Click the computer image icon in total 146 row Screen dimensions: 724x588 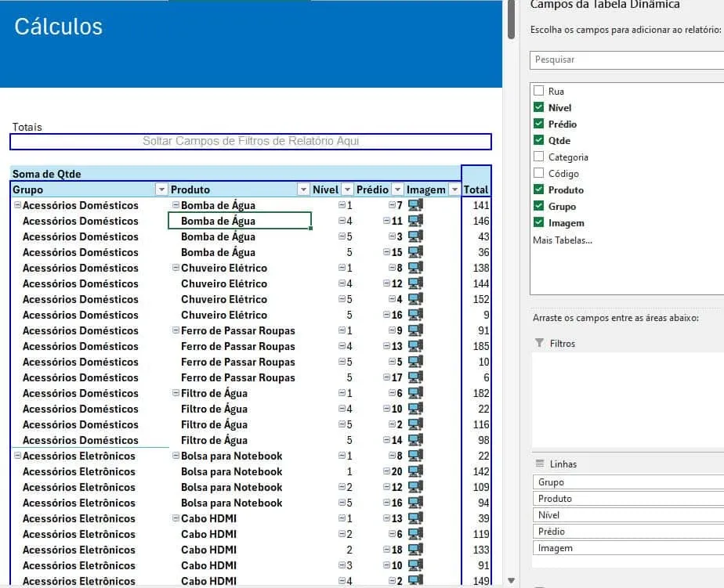pos(415,221)
